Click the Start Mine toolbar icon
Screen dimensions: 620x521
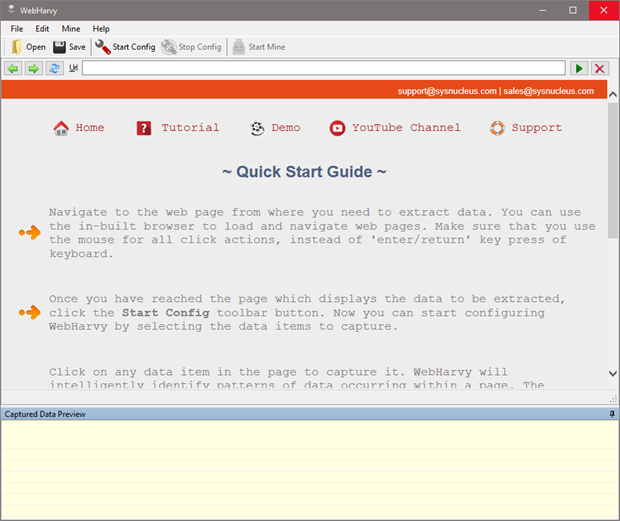tap(238, 47)
